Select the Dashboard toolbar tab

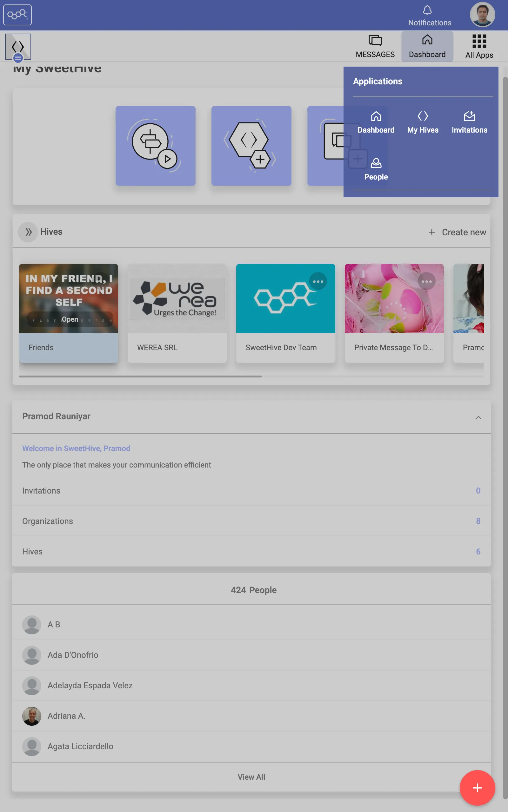coord(427,47)
